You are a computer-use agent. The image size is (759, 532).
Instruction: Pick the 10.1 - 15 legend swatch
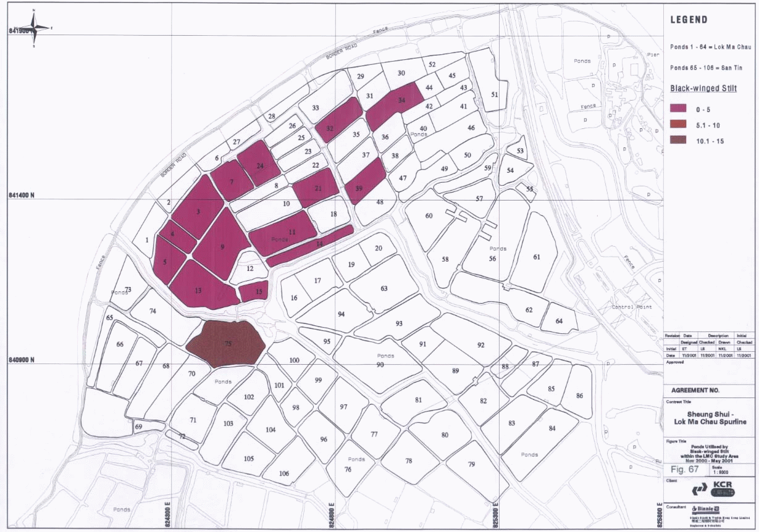coord(679,140)
